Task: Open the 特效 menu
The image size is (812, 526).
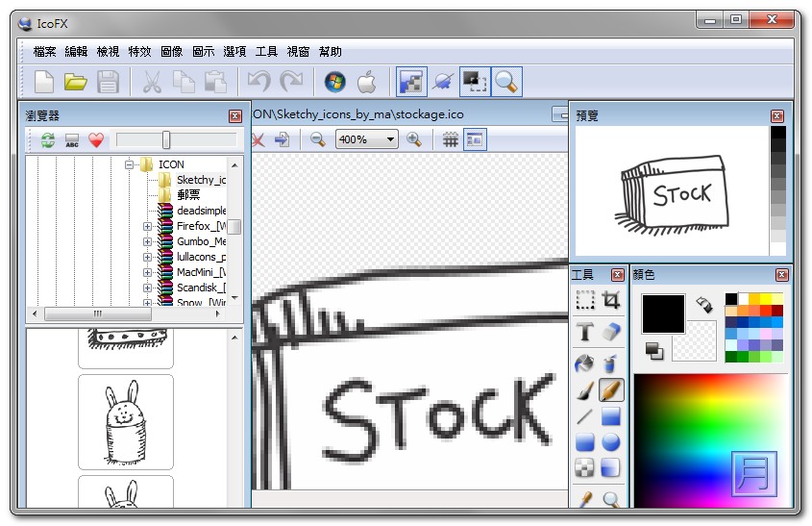Action: pyautogui.click(x=139, y=51)
